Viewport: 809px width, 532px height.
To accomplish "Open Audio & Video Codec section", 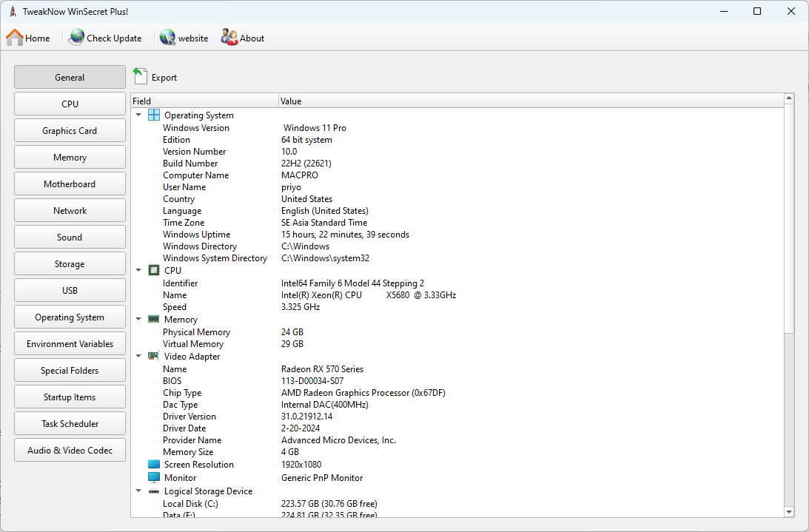I will tap(70, 451).
